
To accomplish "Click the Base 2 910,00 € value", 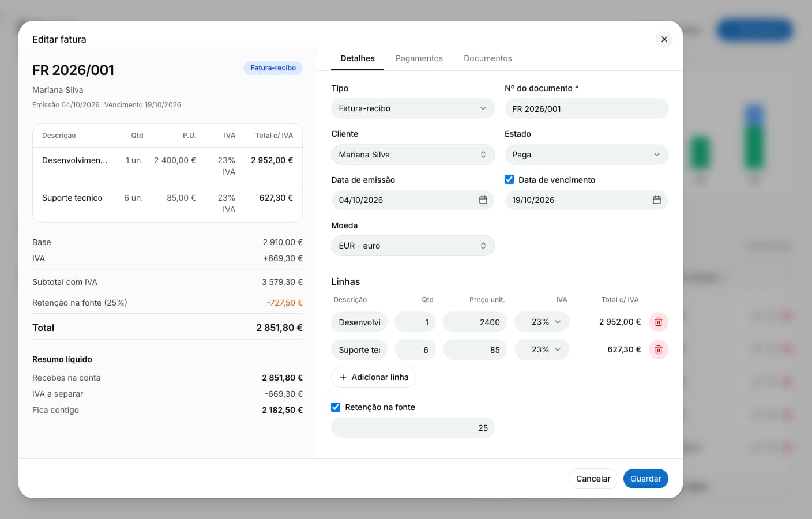I will 283,242.
